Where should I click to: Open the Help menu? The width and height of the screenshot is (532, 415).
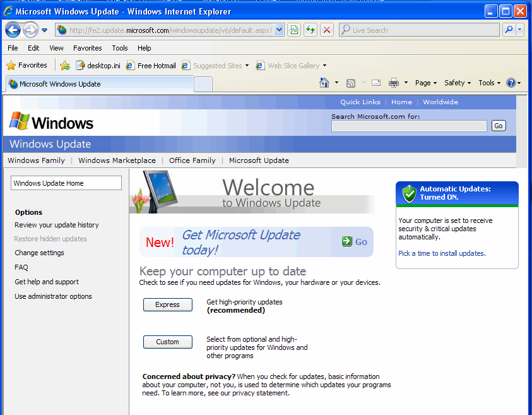(144, 48)
